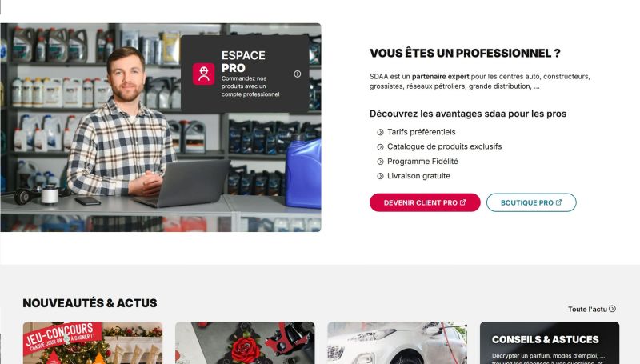Click the bullet icon next to Catalogue de produits exclusifs
This screenshot has height=364, width=640.
[x=380, y=147]
